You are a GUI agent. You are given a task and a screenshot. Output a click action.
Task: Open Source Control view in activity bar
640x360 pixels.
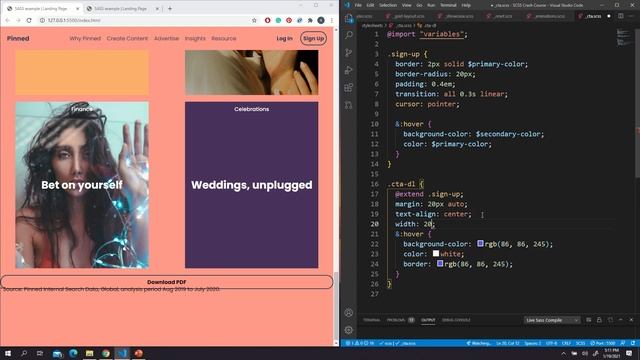point(349,53)
